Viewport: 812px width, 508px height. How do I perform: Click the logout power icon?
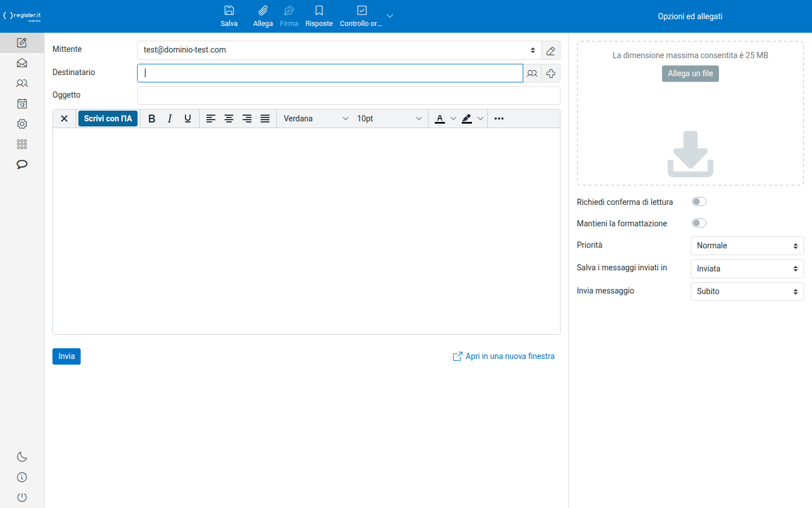click(22, 497)
